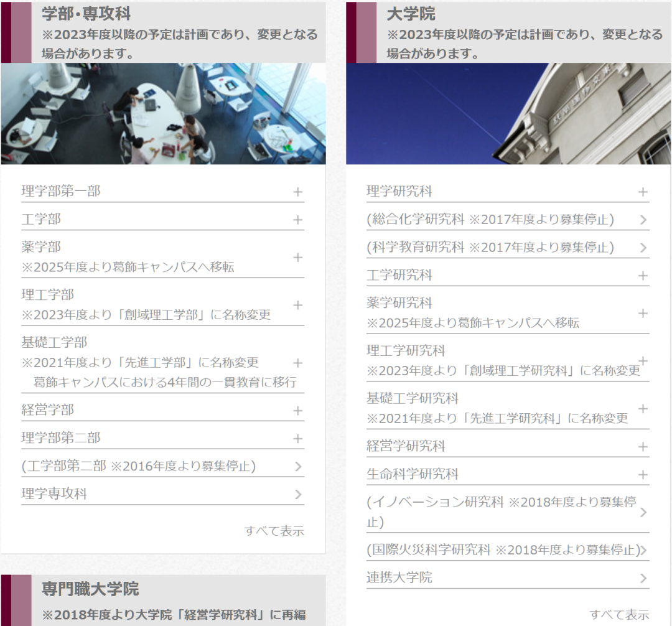This screenshot has width=672, height=626.
Task: Select 基礎工学部 row text
Action: click(x=54, y=342)
